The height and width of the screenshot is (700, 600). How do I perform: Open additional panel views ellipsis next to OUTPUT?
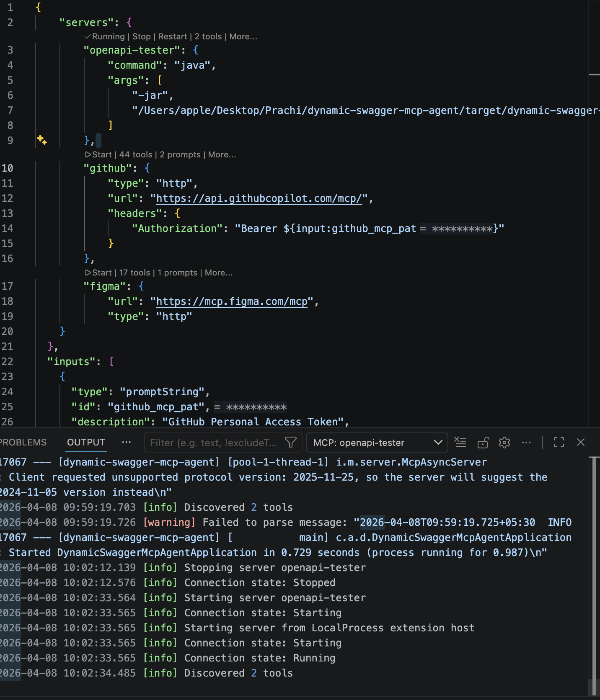tap(127, 442)
